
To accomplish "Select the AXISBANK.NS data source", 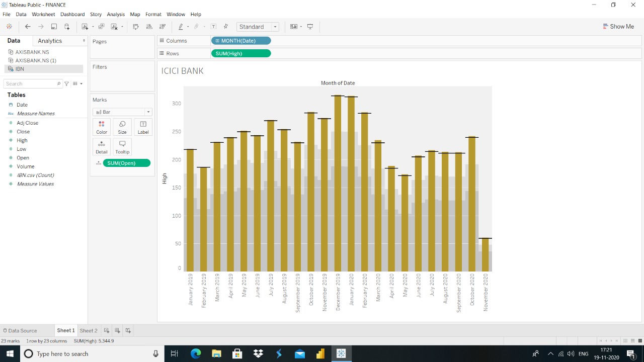I will pyautogui.click(x=32, y=52).
